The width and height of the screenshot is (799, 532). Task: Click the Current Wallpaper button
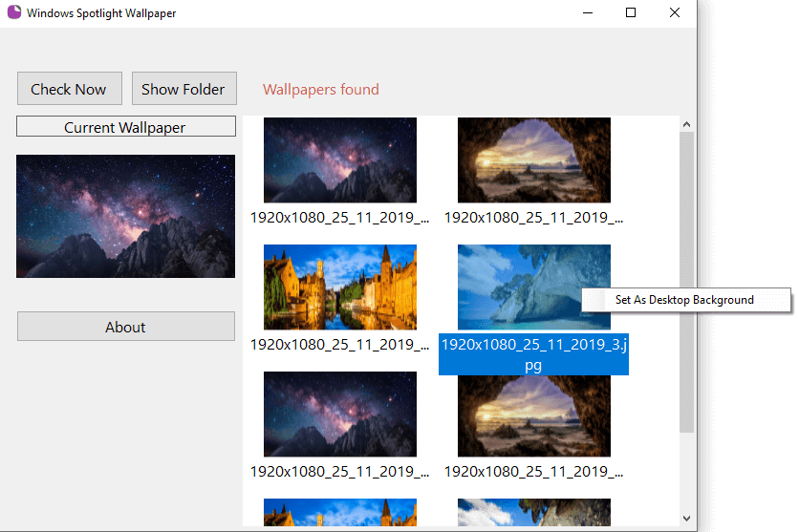click(x=126, y=126)
